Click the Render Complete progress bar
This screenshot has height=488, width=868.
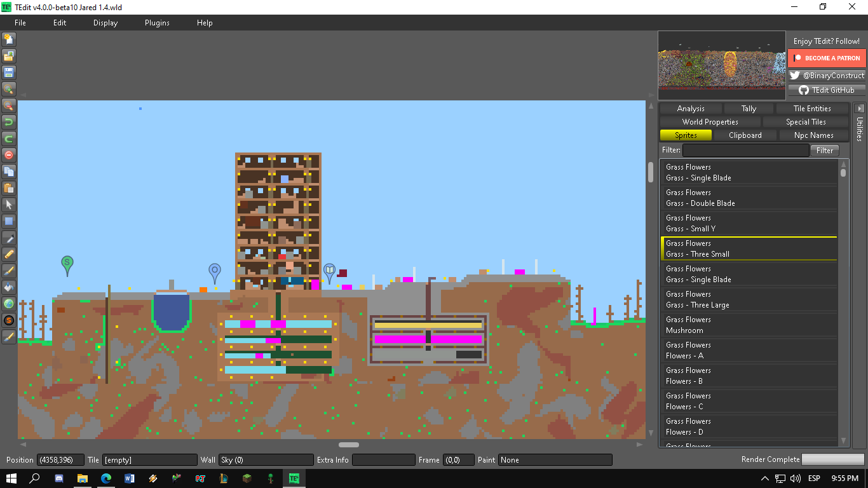pos(832,459)
